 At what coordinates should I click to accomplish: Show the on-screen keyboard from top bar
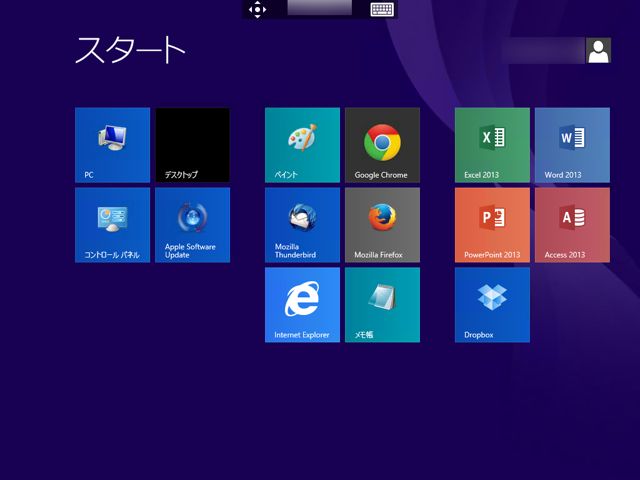tap(382, 9)
